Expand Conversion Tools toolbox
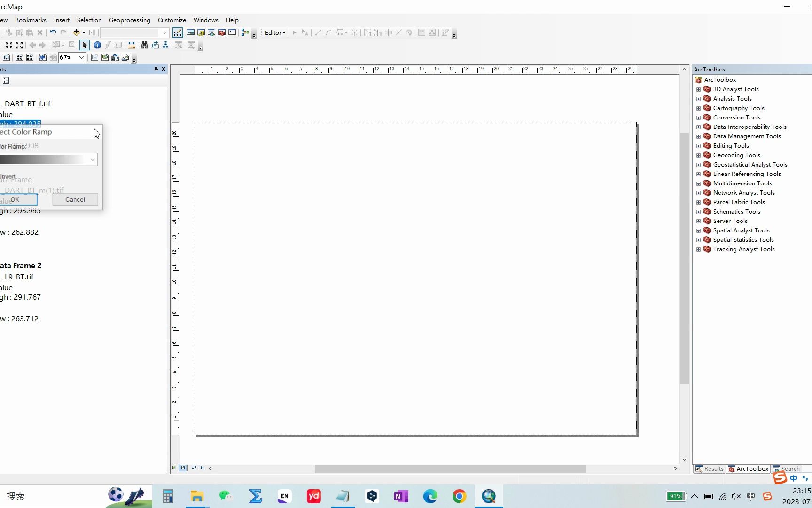Viewport: 812px width, 508px height. point(698,118)
